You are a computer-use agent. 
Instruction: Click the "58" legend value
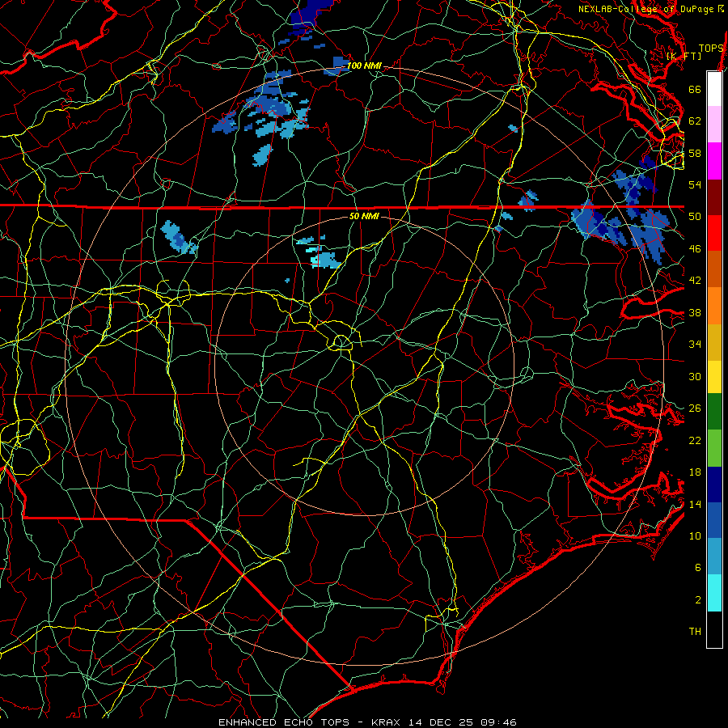point(695,153)
